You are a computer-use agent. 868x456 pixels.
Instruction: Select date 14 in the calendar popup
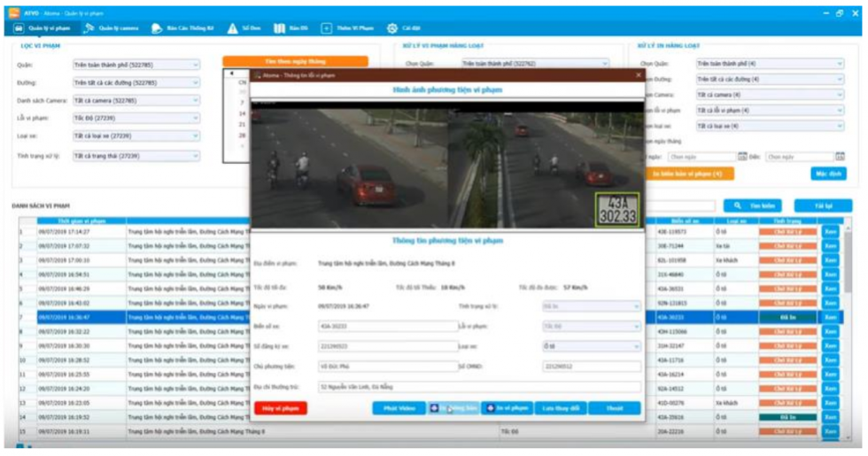tap(242, 113)
